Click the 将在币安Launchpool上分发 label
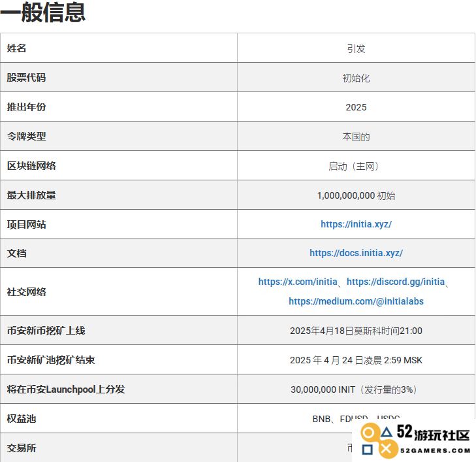The width and height of the screenshot is (476, 462). [65, 389]
